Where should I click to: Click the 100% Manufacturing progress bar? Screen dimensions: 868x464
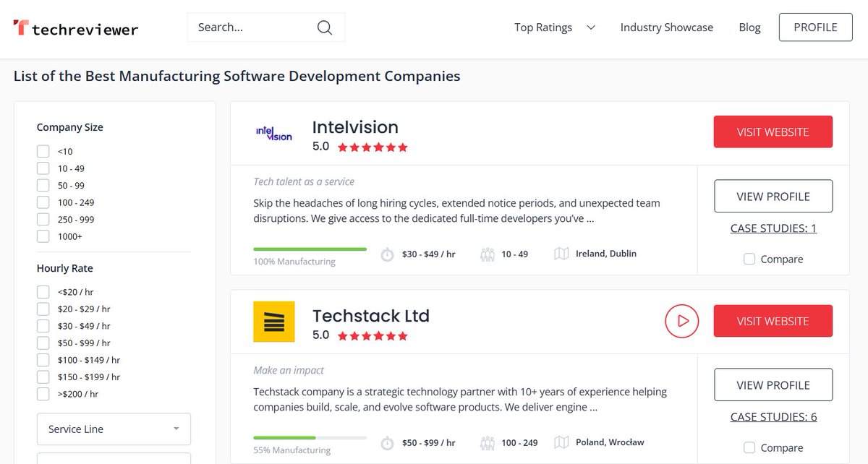pyautogui.click(x=310, y=249)
